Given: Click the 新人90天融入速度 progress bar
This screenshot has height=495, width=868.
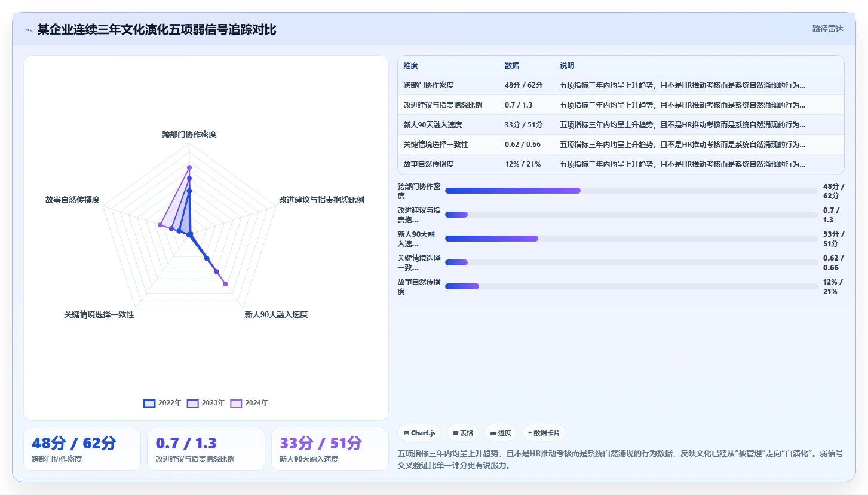Looking at the screenshot, I should coord(631,239).
